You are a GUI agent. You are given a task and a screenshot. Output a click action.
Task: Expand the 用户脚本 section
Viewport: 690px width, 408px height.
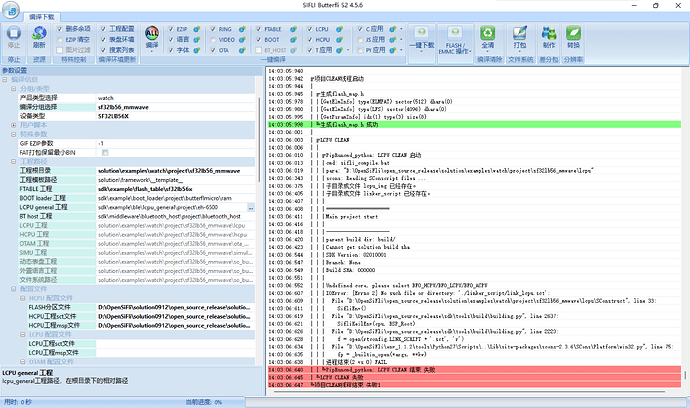(15, 124)
